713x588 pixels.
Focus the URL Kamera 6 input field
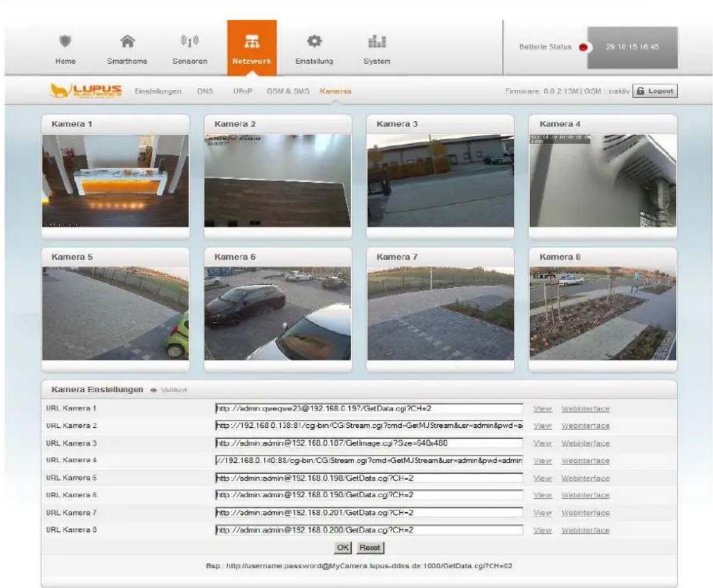369,495
